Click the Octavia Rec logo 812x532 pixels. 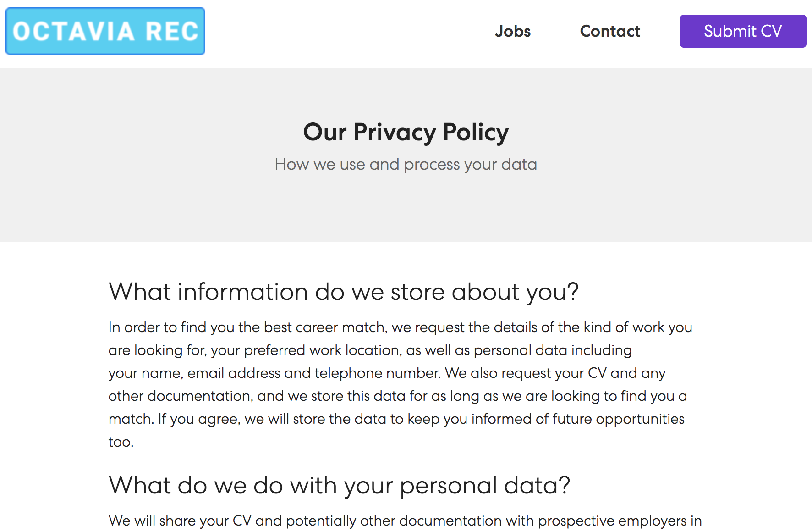(105, 31)
